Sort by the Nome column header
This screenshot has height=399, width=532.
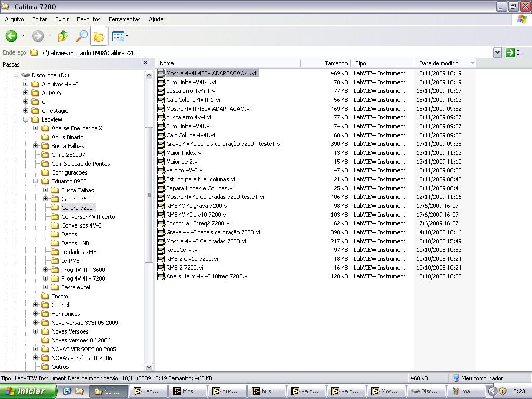[229, 63]
